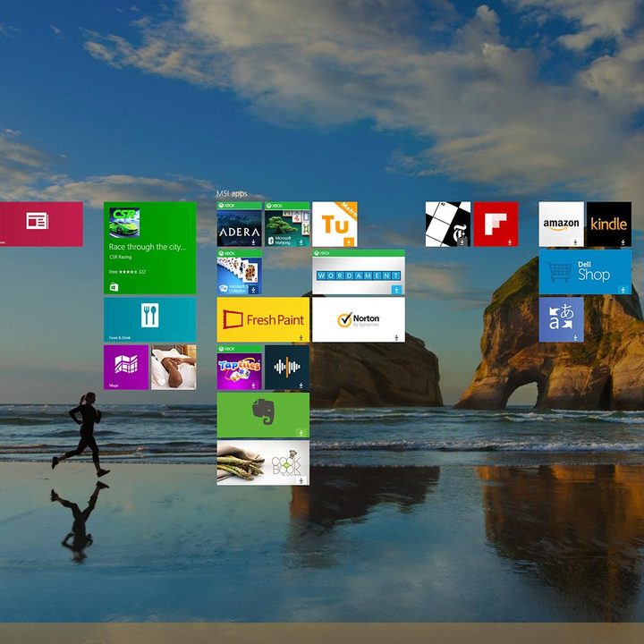Launch the Fresh Paint tile

263,319
